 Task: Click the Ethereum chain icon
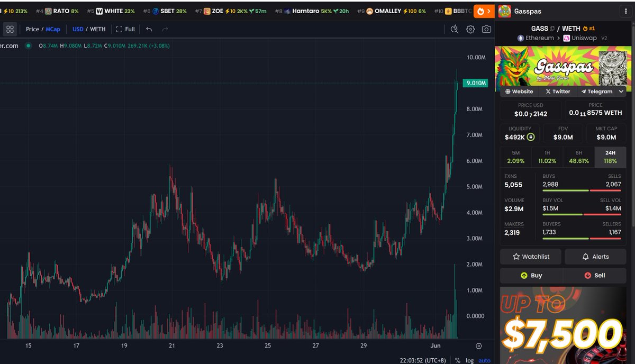click(x=520, y=38)
